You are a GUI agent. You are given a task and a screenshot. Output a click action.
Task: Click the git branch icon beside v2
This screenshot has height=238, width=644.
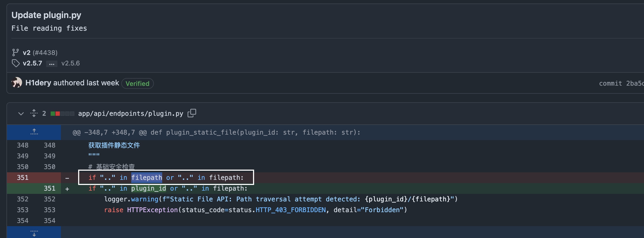tap(15, 52)
